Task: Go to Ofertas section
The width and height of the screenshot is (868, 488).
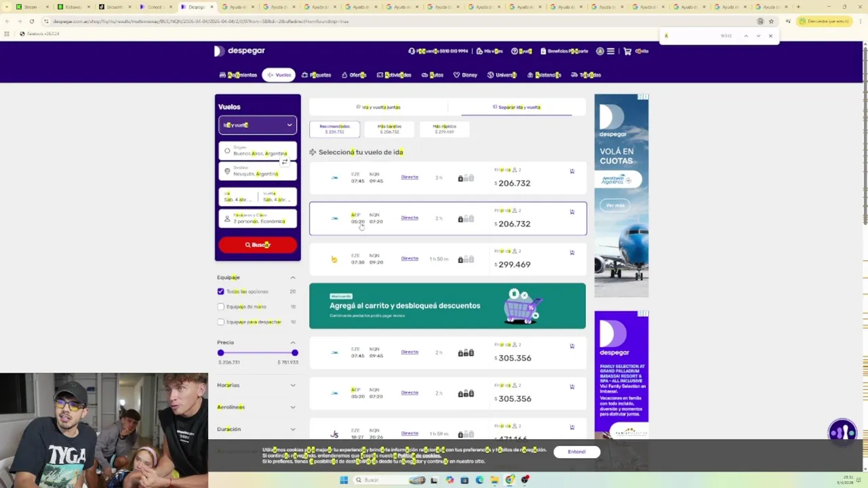Action: (354, 75)
